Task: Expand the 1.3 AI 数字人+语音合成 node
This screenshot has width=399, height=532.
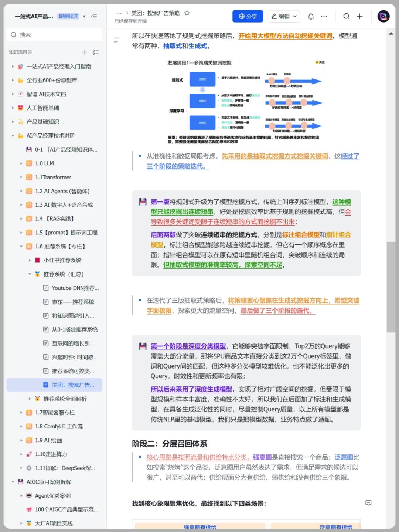Action: click(x=21, y=205)
